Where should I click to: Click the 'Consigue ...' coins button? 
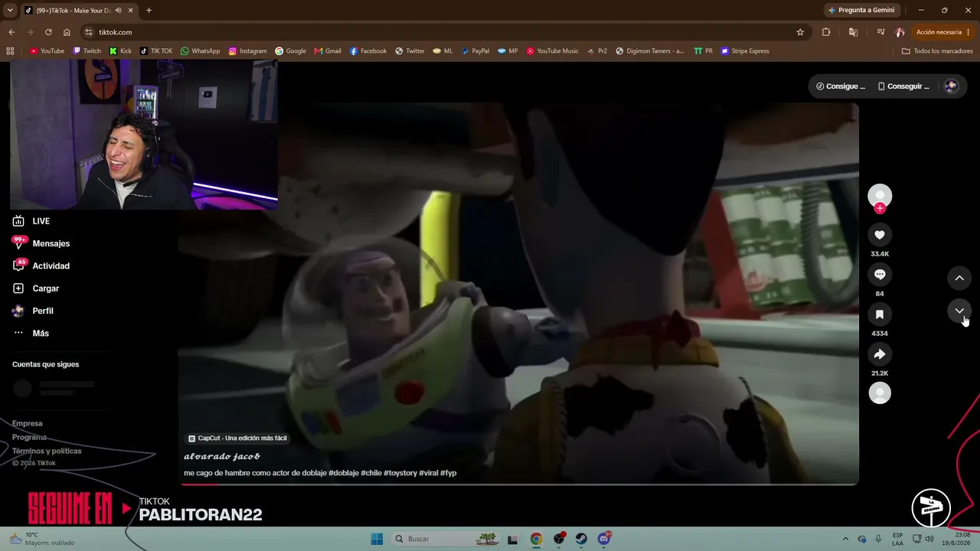[x=840, y=86]
